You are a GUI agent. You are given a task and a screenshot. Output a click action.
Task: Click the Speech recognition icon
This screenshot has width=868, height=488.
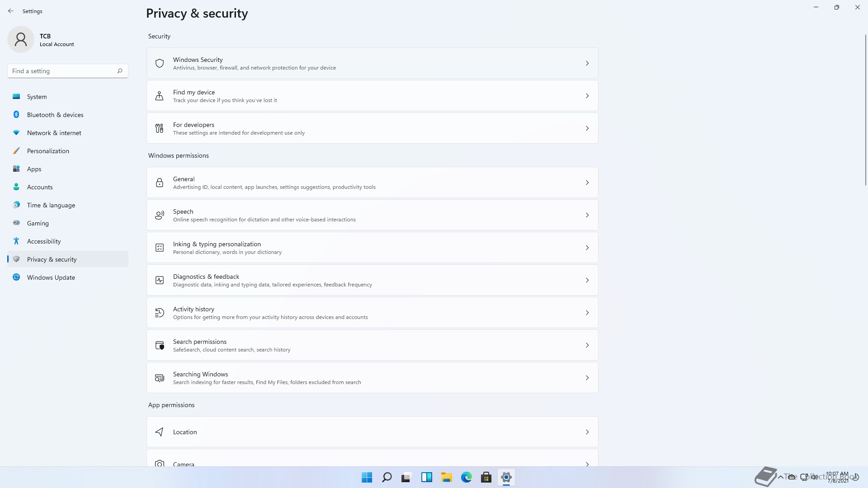pyautogui.click(x=160, y=215)
